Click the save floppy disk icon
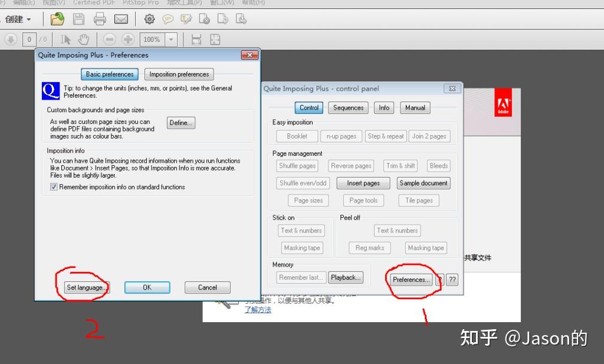 point(78,19)
